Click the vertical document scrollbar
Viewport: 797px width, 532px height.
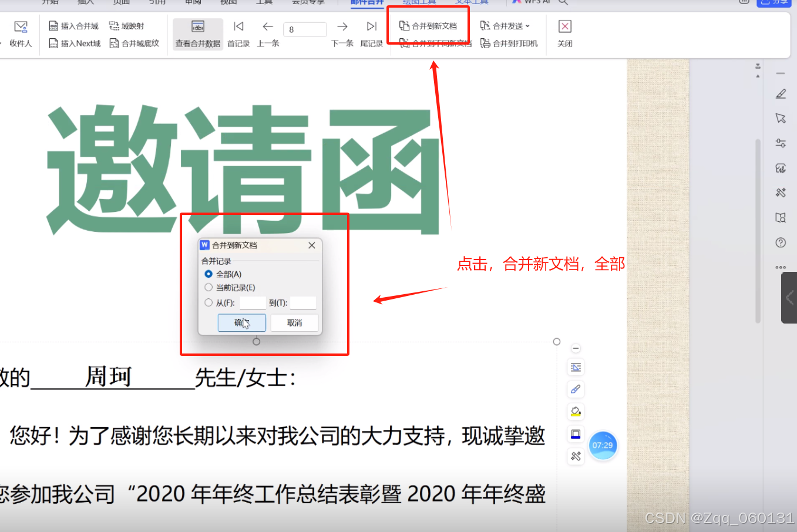pos(758,231)
